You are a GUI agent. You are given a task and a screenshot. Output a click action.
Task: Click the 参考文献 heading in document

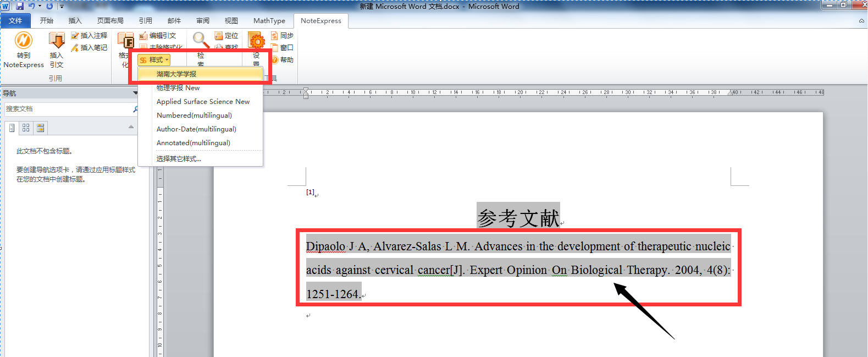[x=518, y=218]
